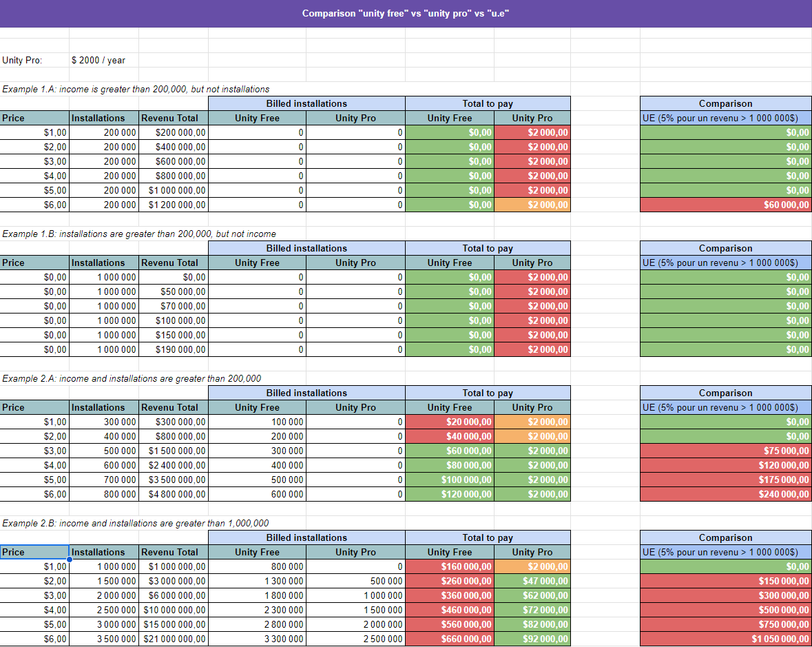
Task: Select '$190 000,00' revenue cell in Example 1.B
Action: point(174,349)
